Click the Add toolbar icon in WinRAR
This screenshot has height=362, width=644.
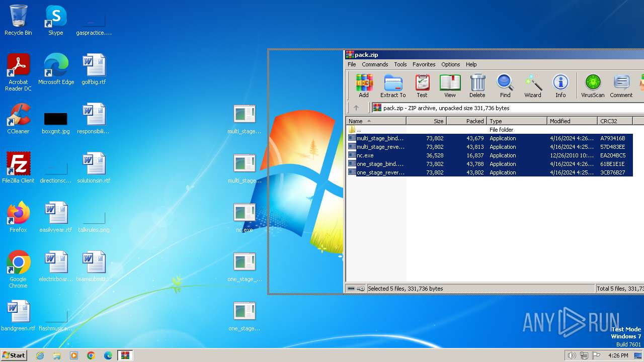364,86
